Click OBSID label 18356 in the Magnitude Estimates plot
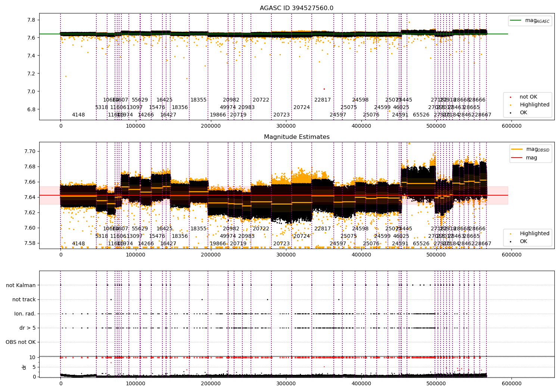This screenshot has height=392, width=560. (x=180, y=236)
